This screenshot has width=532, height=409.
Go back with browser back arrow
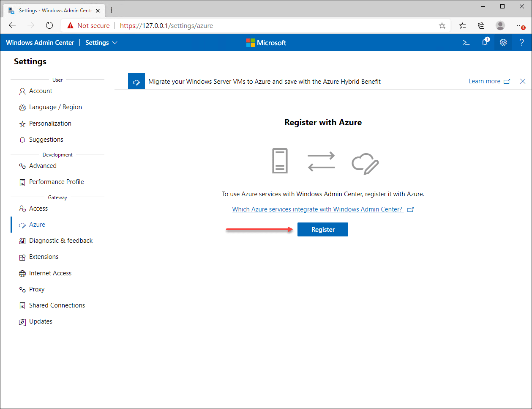coord(12,25)
